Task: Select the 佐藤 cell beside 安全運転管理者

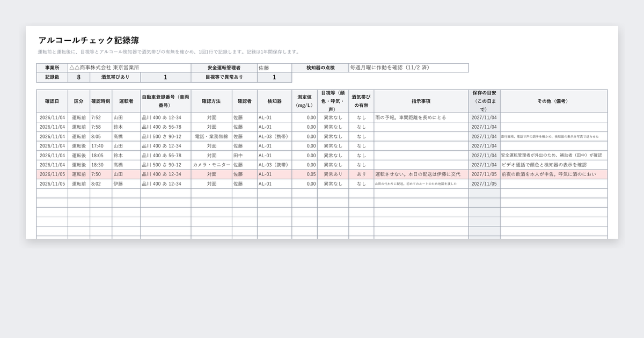Action: click(x=274, y=68)
